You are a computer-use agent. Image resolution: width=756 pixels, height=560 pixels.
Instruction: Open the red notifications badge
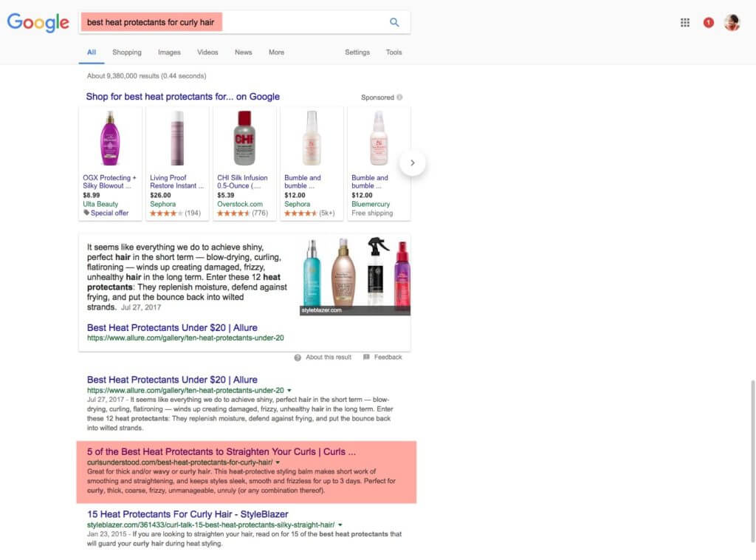tap(708, 23)
